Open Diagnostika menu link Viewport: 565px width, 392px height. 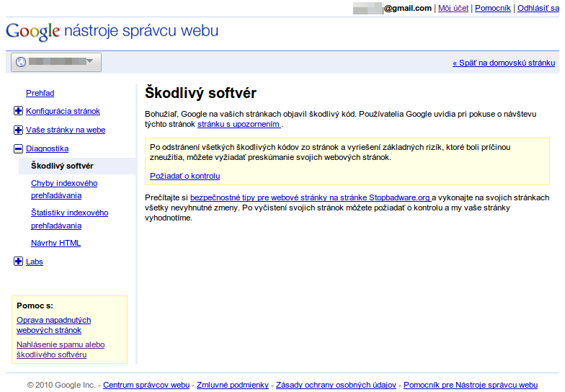click(48, 148)
